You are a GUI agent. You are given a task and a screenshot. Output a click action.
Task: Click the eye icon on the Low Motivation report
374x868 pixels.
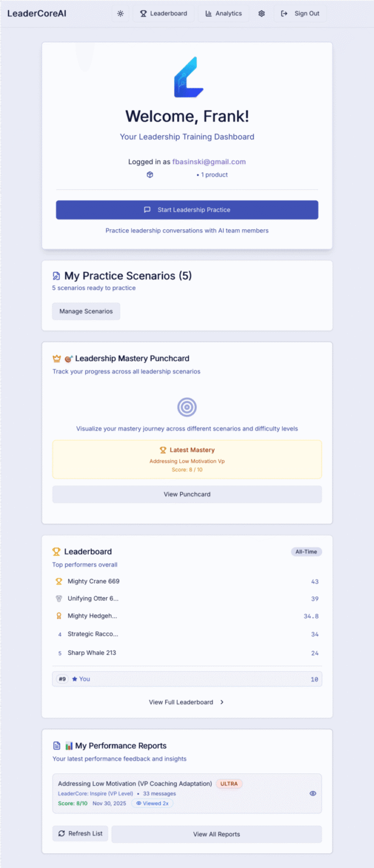(313, 793)
